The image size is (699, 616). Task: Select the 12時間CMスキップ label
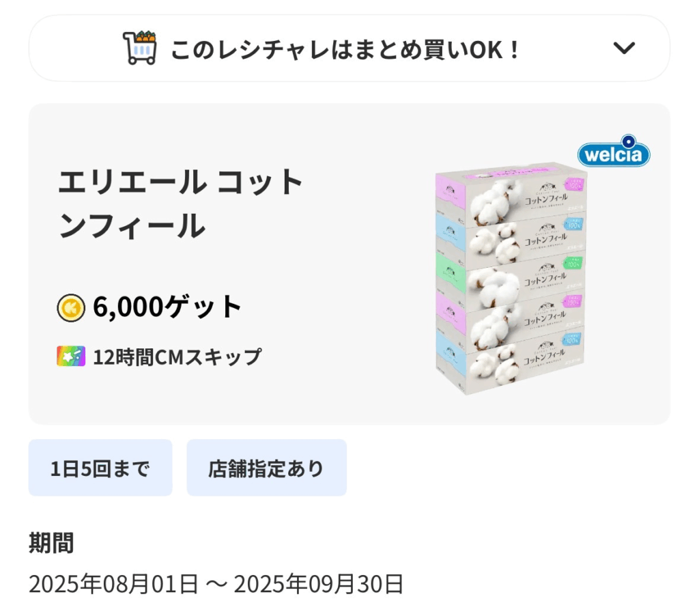(x=177, y=356)
